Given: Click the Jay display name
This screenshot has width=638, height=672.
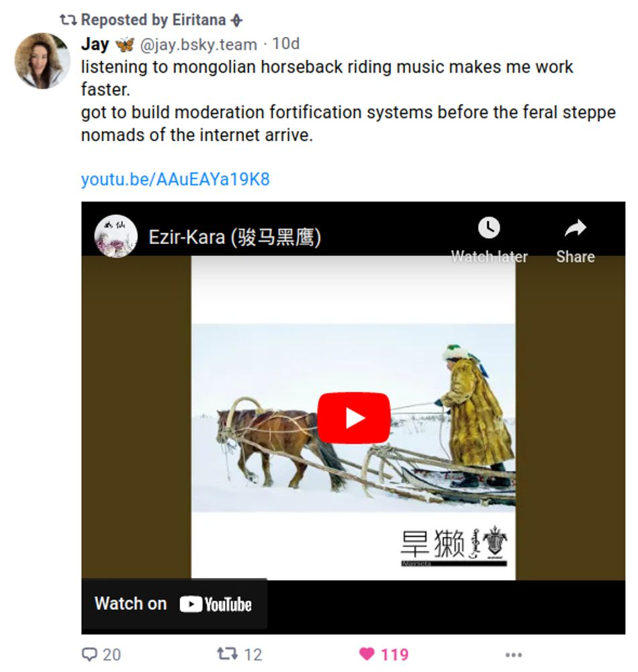Looking at the screenshot, I should 95,44.
